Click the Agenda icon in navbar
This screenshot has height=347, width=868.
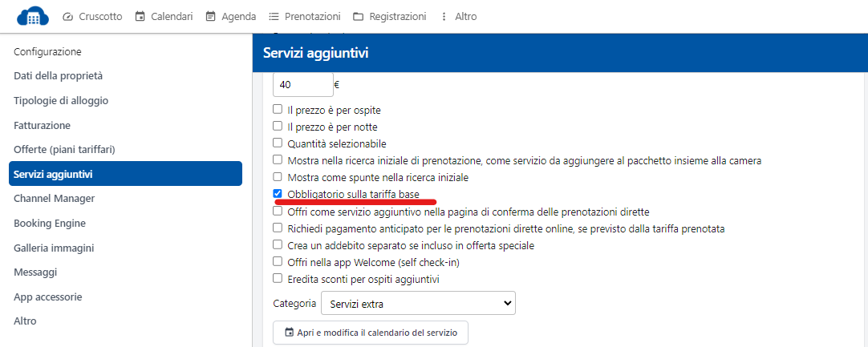211,17
